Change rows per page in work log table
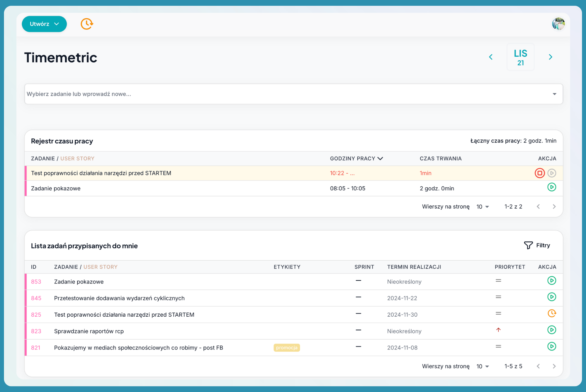The width and height of the screenshot is (586, 392). click(483, 207)
